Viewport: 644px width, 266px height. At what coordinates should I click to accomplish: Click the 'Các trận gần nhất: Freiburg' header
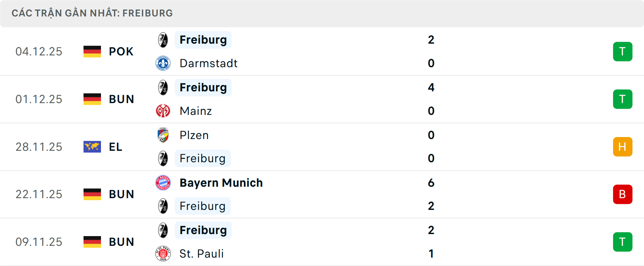click(x=92, y=13)
